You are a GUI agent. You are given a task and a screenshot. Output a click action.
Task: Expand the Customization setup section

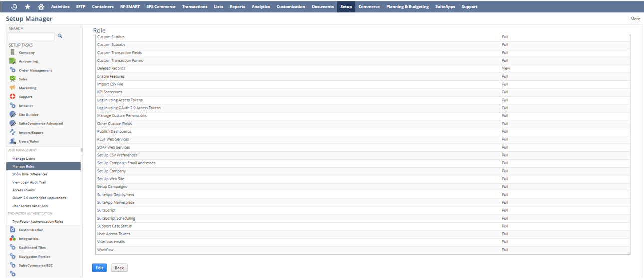31,230
